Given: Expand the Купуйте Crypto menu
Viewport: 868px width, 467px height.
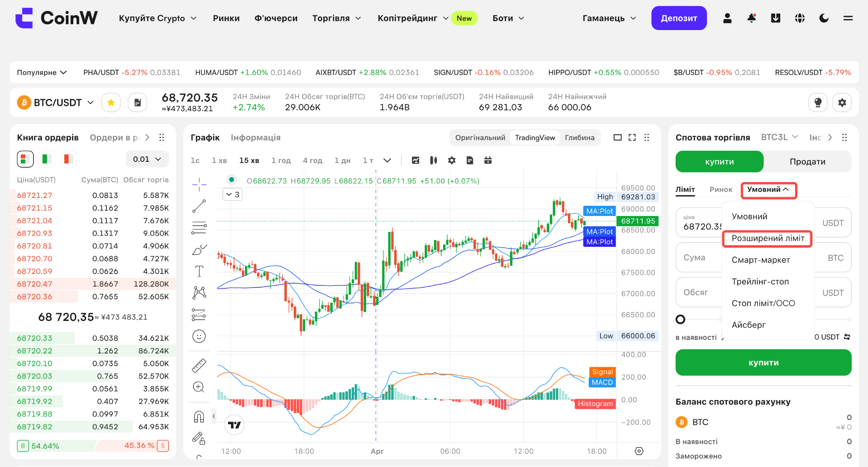Looking at the screenshot, I should point(158,18).
